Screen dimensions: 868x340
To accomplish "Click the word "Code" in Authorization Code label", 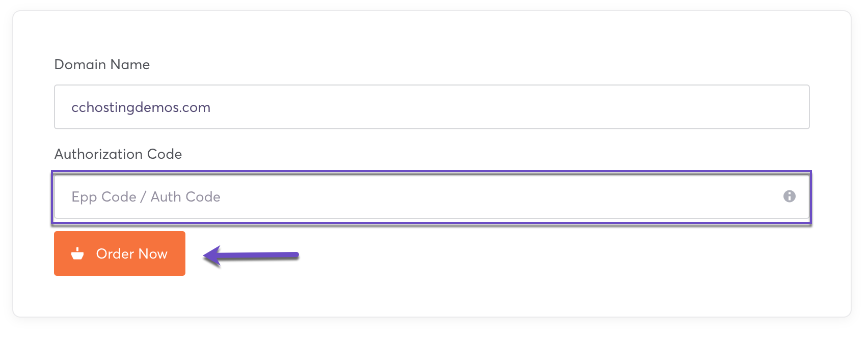I will click(164, 154).
